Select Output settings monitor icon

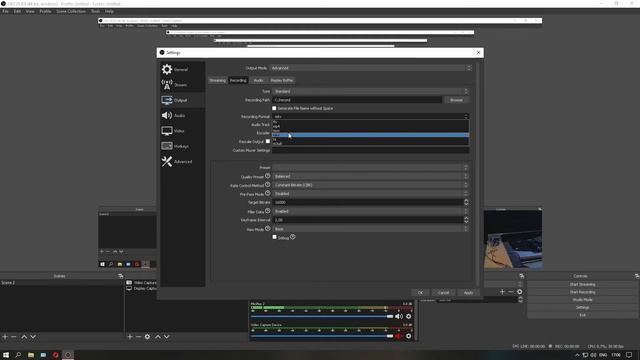coord(167,100)
